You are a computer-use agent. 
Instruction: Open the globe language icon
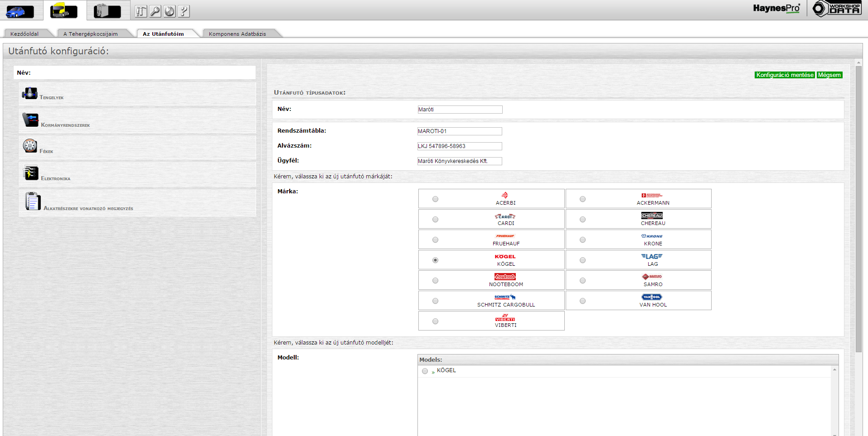[x=170, y=11]
